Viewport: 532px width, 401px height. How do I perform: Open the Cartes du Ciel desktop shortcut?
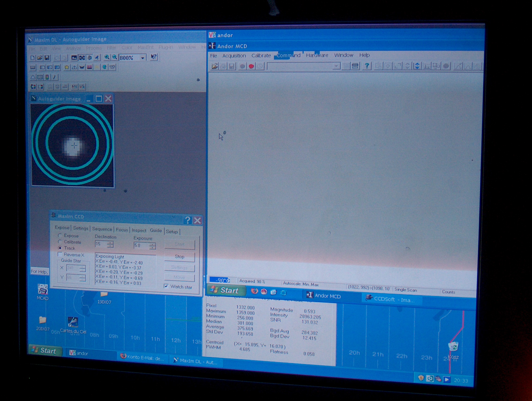tap(73, 325)
